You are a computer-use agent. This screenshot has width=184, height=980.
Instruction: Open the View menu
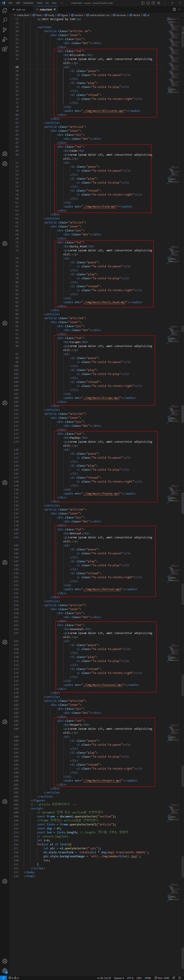(x=40, y=3)
